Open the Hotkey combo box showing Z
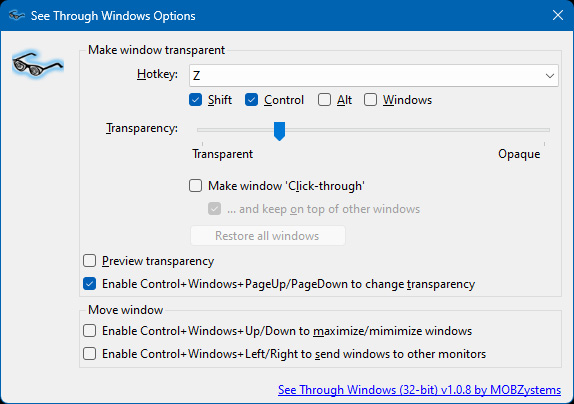574x404 pixels. coord(373,76)
